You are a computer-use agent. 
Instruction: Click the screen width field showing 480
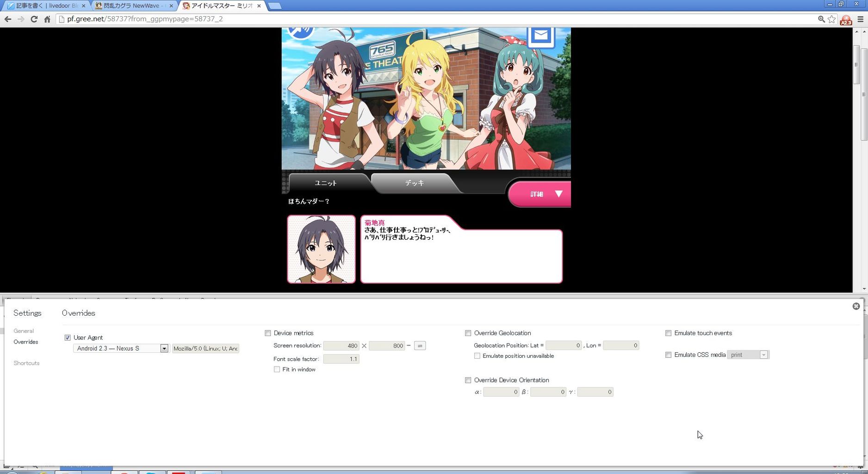341,346
